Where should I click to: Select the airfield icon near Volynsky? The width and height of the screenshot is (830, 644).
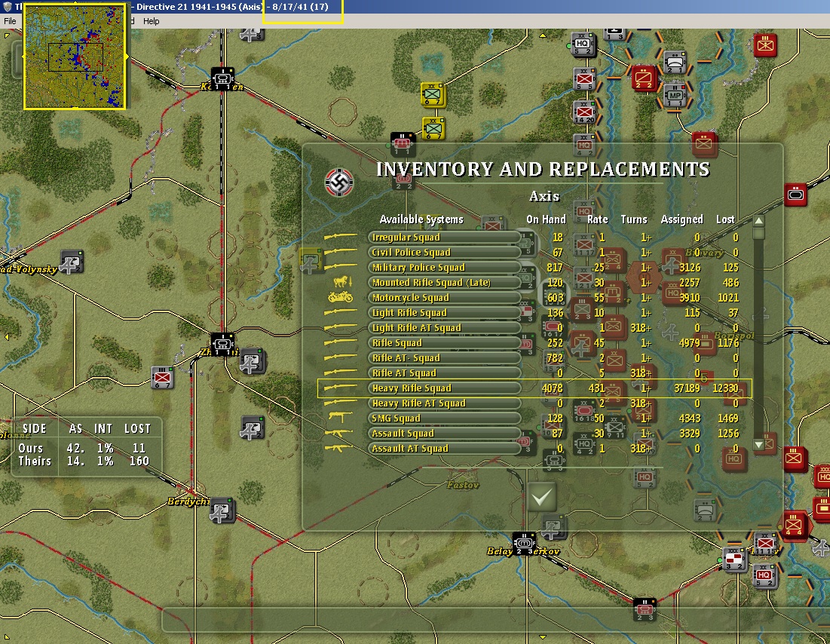tap(71, 262)
